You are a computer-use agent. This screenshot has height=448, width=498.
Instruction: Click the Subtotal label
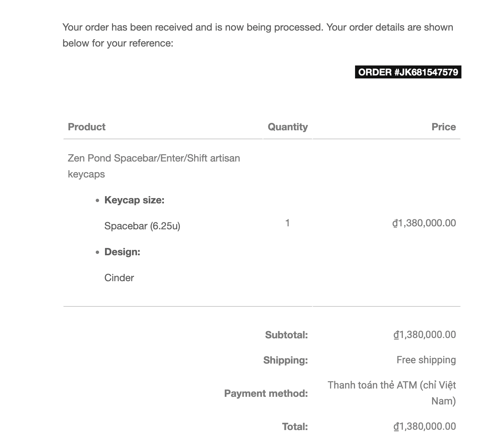click(286, 335)
